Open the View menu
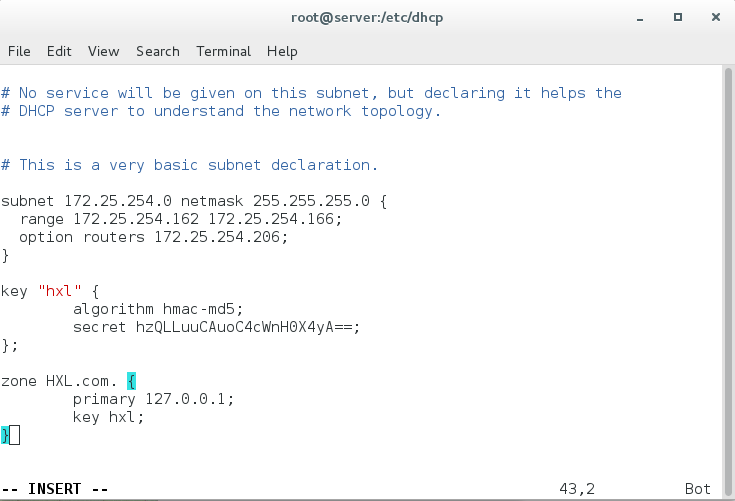The height and width of the screenshot is (501, 735). coord(104,51)
